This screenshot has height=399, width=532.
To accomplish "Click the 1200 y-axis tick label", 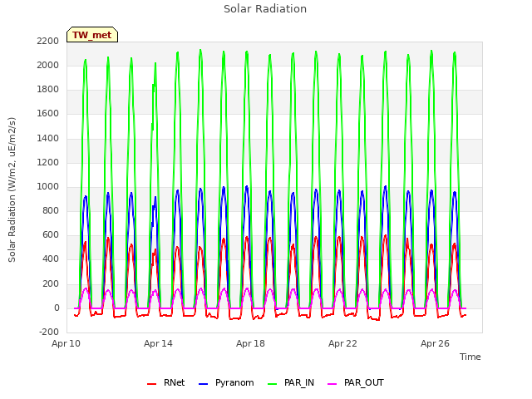I will pyautogui.click(x=48, y=163).
